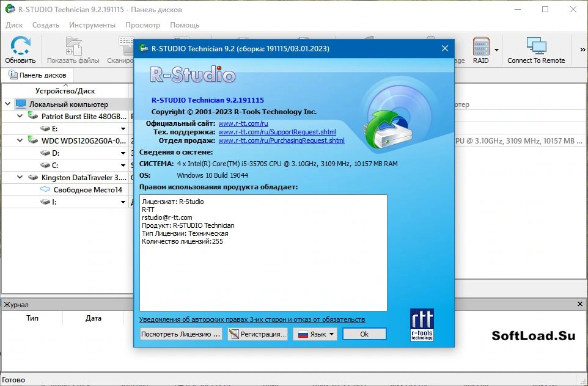The width and height of the screenshot is (588, 386).
Task: Select the Patriot Burst Elite disk icon
Action: coord(33,116)
